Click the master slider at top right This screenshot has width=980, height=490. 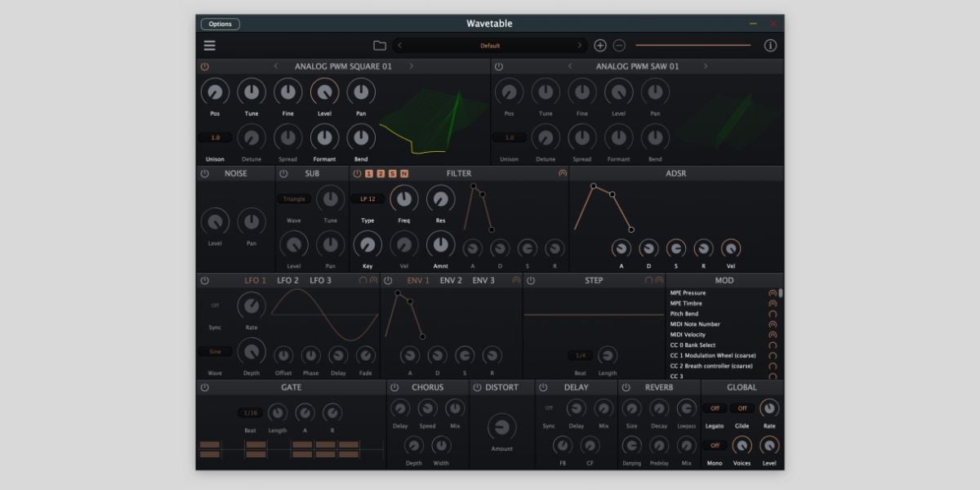click(693, 45)
